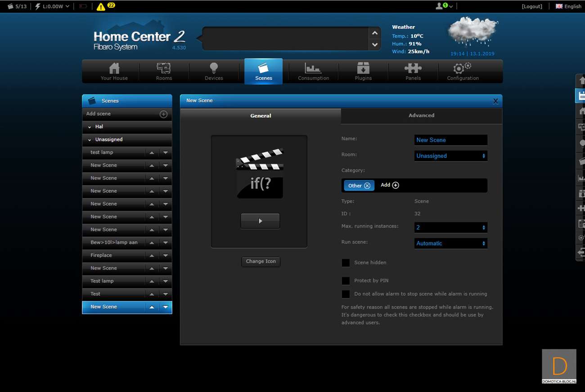
Task: Open Configuration gear section
Action: pyautogui.click(x=463, y=71)
